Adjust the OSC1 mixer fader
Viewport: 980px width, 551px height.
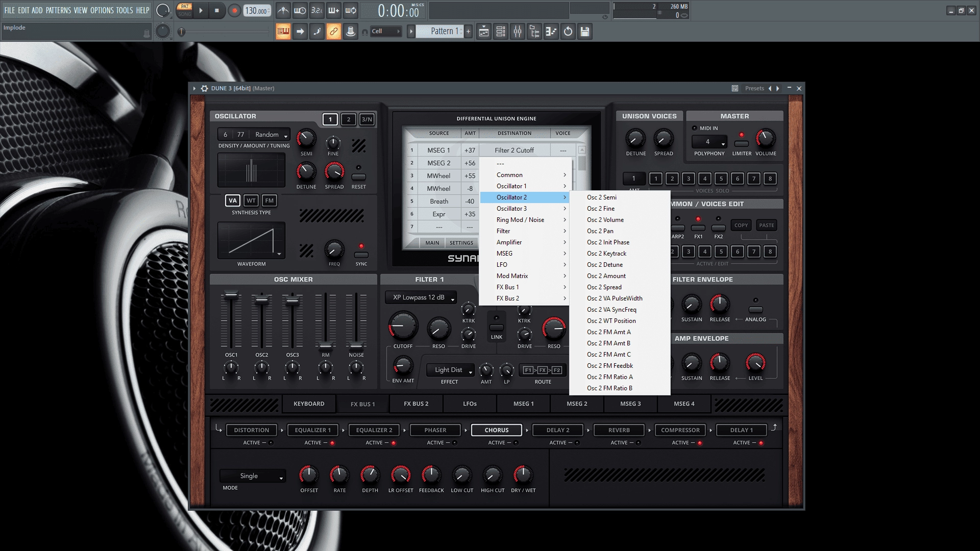pyautogui.click(x=231, y=295)
